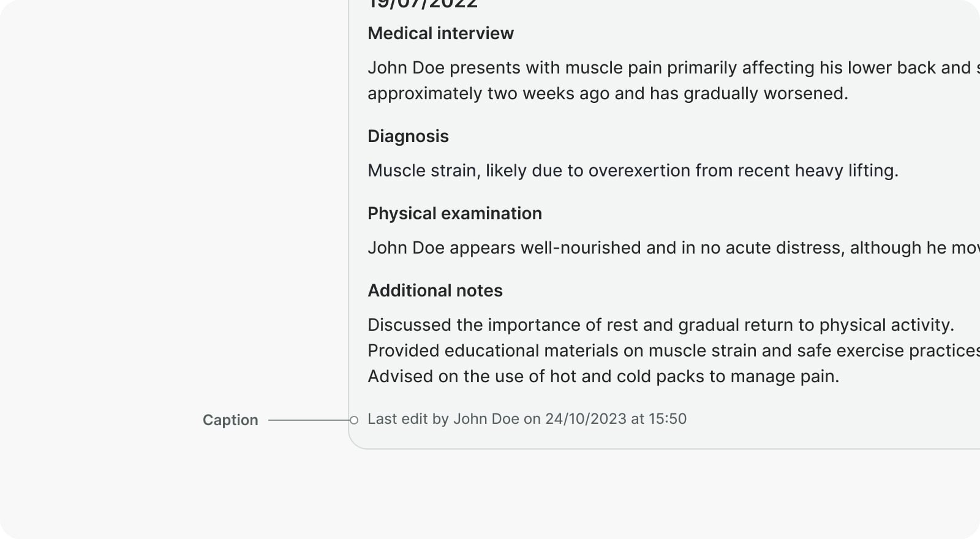
Task: Select the "Physical examination" heading
Action: (454, 214)
